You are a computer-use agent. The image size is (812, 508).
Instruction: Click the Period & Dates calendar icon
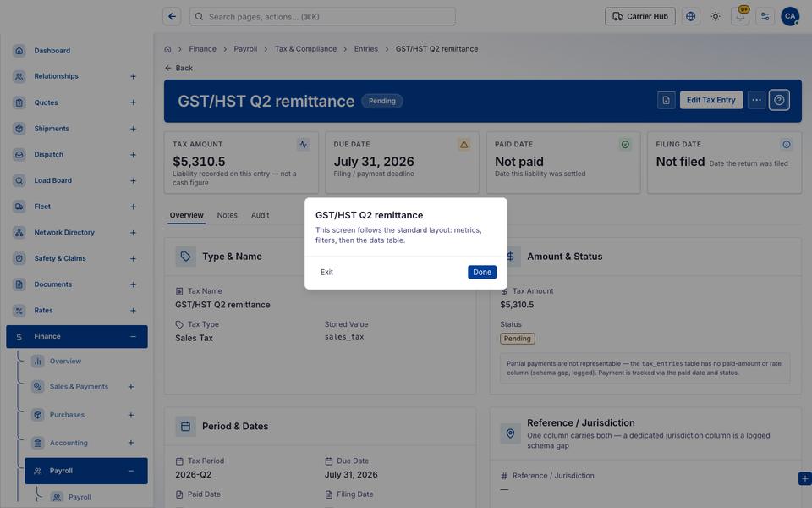coord(185,427)
